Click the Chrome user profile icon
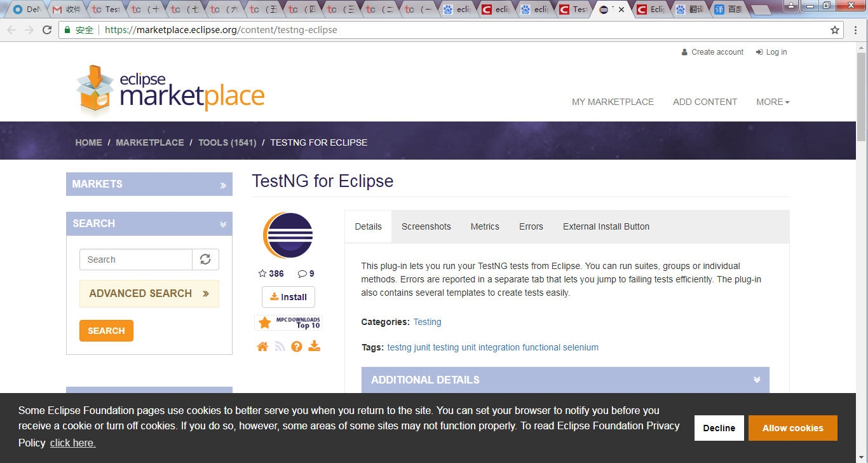This screenshot has height=463, width=868. pyautogui.click(x=791, y=5)
